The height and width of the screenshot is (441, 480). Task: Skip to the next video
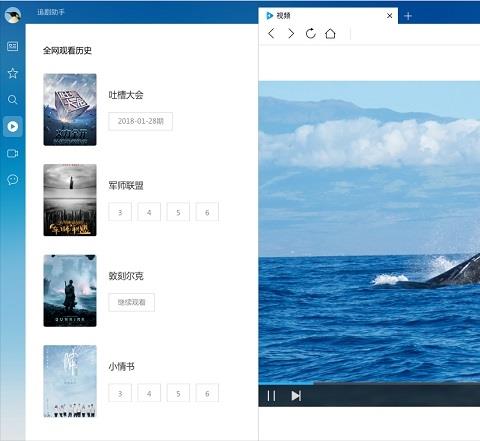pyautogui.click(x=296, y=396)
